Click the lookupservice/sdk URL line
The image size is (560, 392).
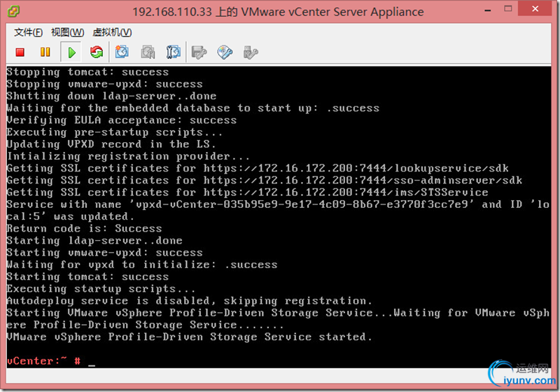(x=258, y=169)
